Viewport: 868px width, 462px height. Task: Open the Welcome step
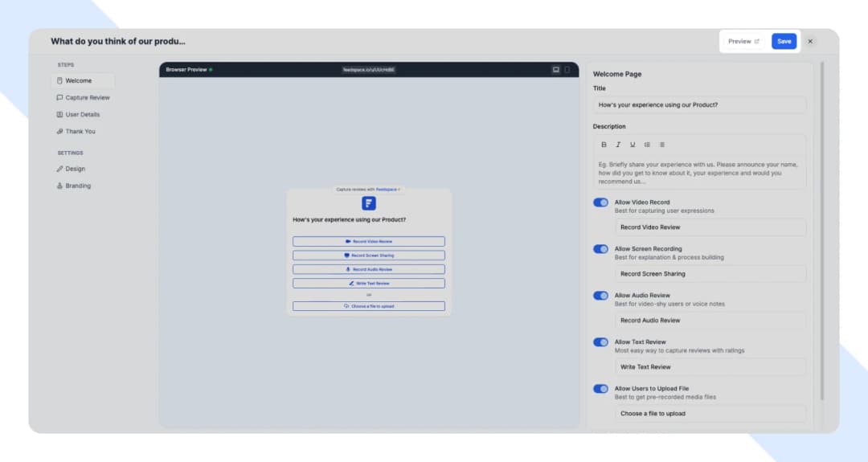click(83, 81)
